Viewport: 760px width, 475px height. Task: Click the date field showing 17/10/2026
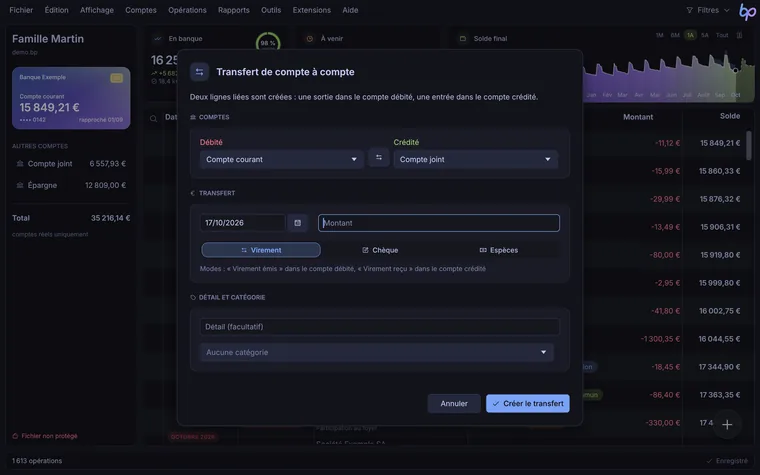242,223
